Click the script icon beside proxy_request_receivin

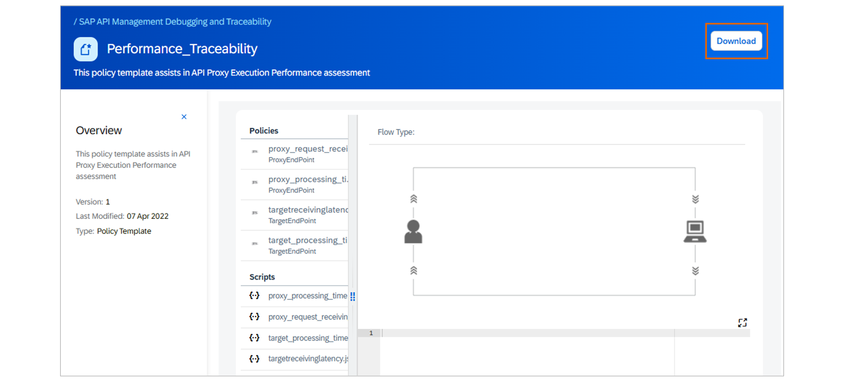point(254,317)
